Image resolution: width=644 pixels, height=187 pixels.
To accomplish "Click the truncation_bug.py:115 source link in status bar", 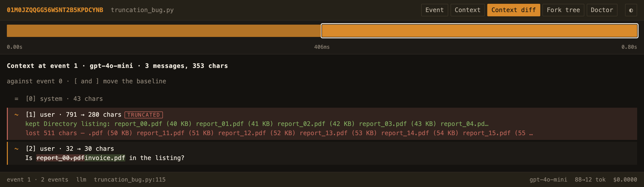I will (x=130, y=179).
